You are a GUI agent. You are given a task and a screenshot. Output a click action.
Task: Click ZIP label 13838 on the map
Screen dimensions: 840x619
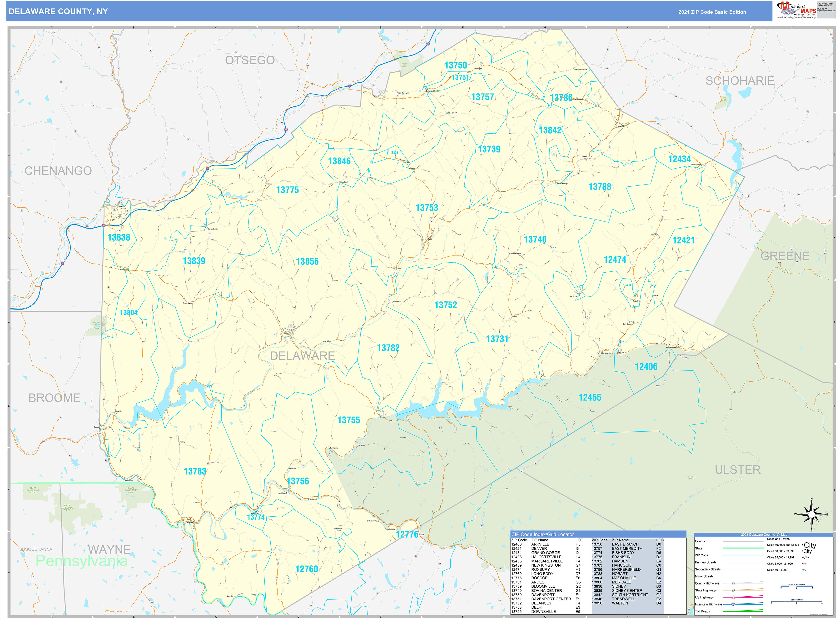pos(119,237)
